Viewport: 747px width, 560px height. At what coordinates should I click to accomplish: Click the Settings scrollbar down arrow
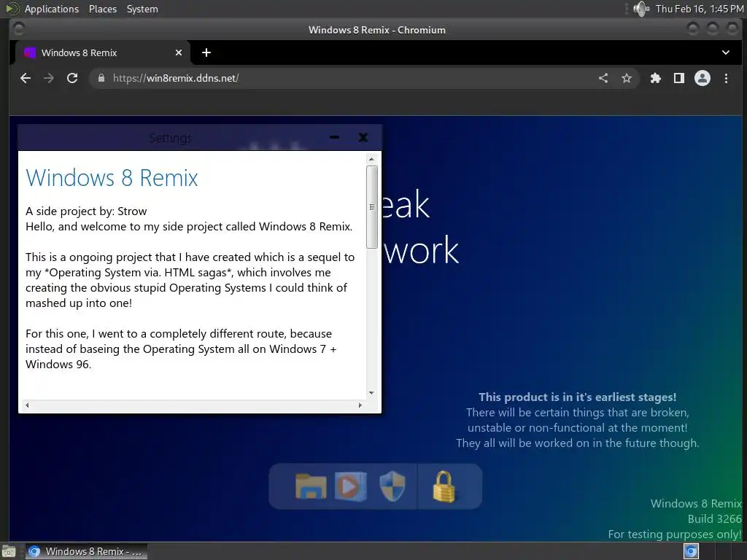pyautogui.click(x=371, y=393)
